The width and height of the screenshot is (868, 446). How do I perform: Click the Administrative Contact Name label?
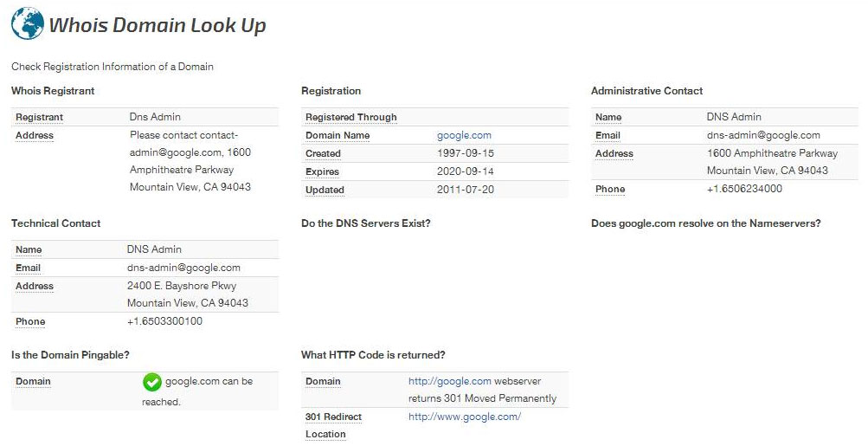click(x=608, y=117)
